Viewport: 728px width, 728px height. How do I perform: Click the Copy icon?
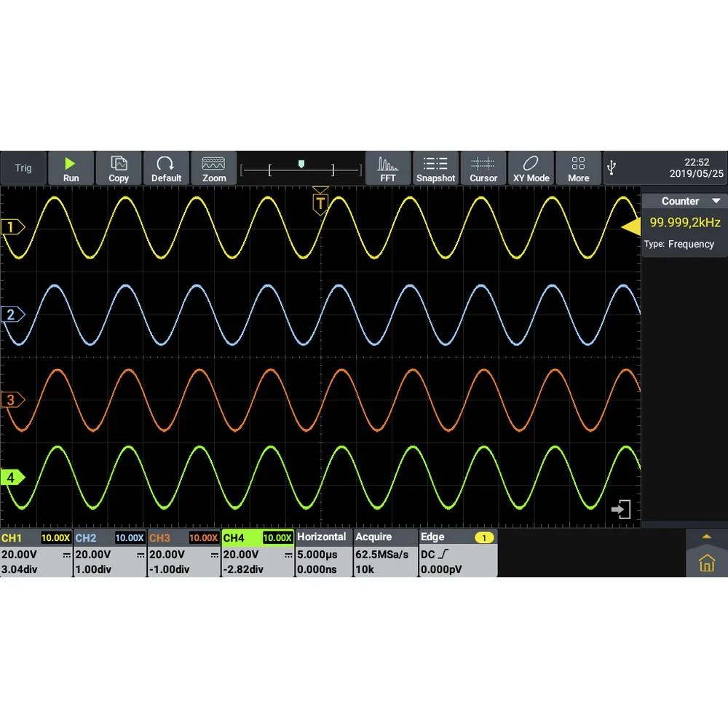tap(118, 168)
